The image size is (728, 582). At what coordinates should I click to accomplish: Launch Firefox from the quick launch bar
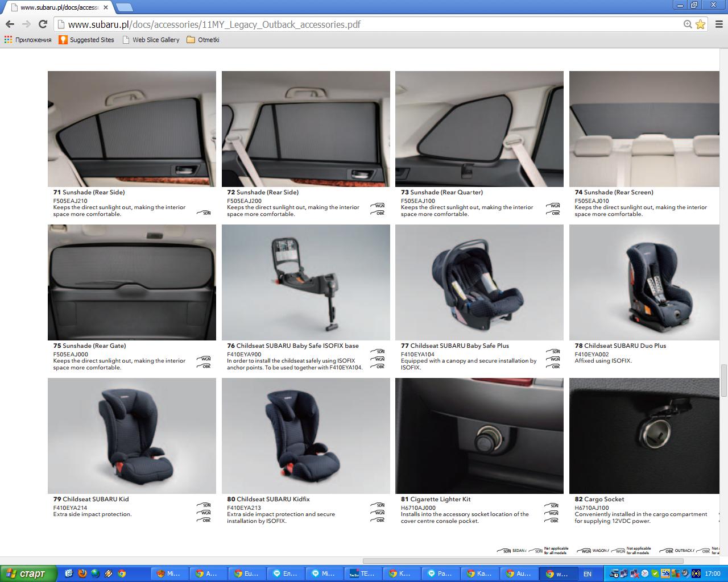[82, 573]
